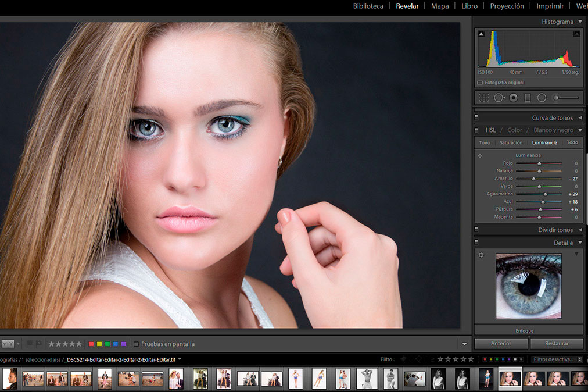
Task: Click the Restaurar button
Action: [557, 343]
